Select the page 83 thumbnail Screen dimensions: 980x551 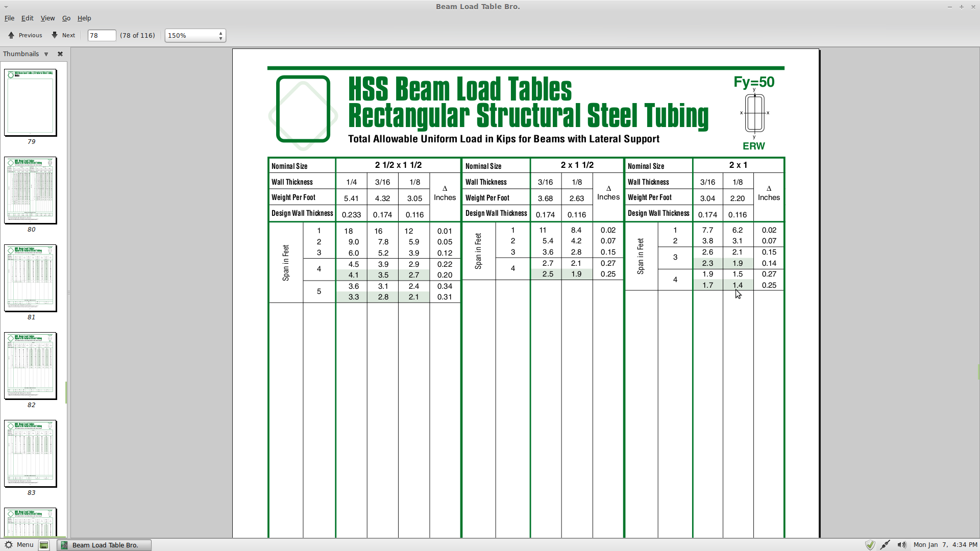pyautogui.click(x=31, y=454)
